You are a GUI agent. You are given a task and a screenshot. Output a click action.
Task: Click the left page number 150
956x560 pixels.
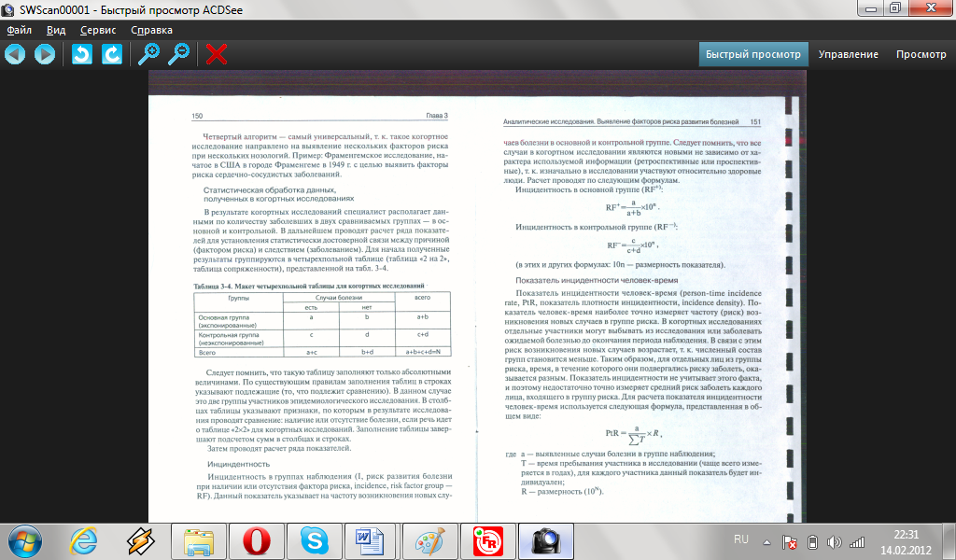point(197,116)
